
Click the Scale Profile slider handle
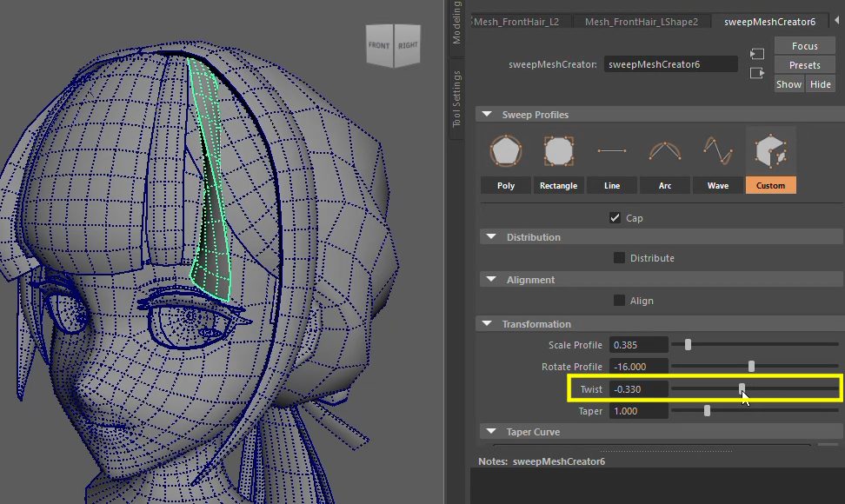click(688, 345)
